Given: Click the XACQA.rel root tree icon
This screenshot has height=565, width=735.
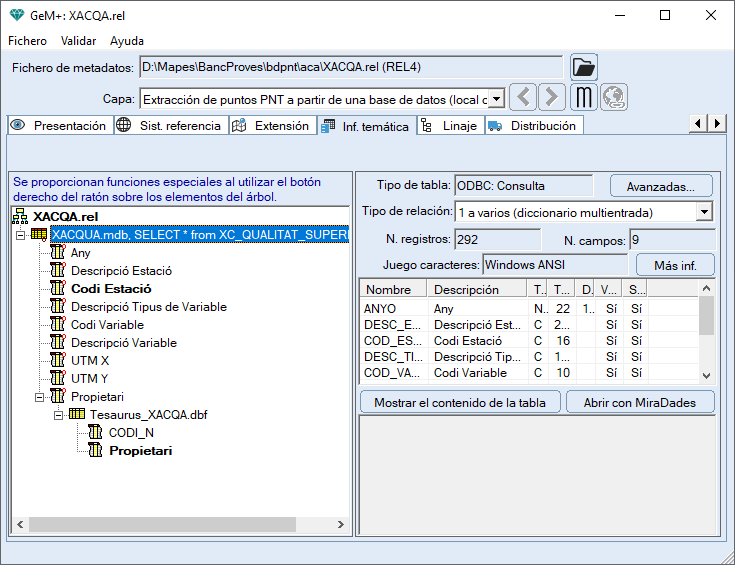Looking at the screenshot, I should coord(21,217).
